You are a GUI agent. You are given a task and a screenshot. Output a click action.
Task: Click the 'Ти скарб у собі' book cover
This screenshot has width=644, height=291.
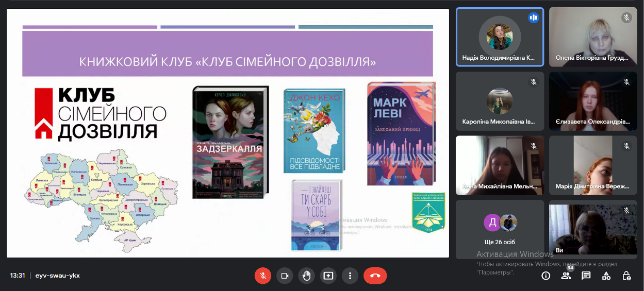tap(317, 215)
